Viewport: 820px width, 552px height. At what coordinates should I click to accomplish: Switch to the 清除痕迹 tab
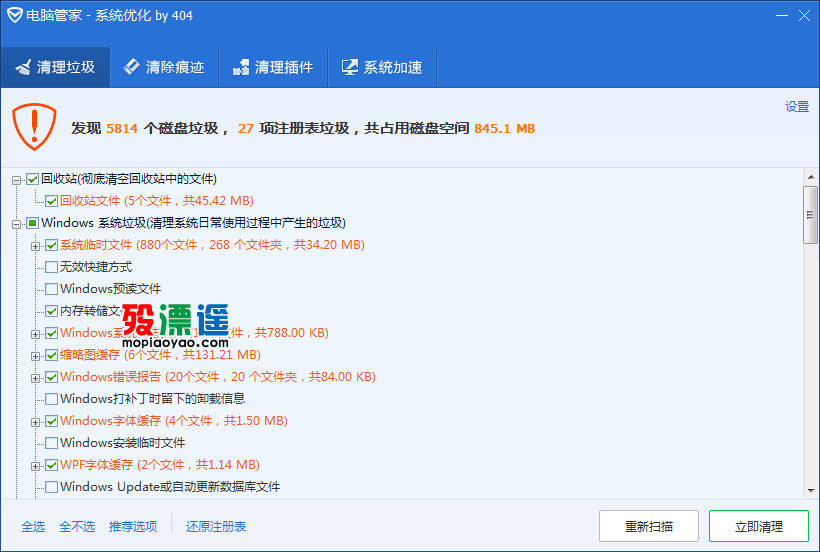[x=164, y=67]
